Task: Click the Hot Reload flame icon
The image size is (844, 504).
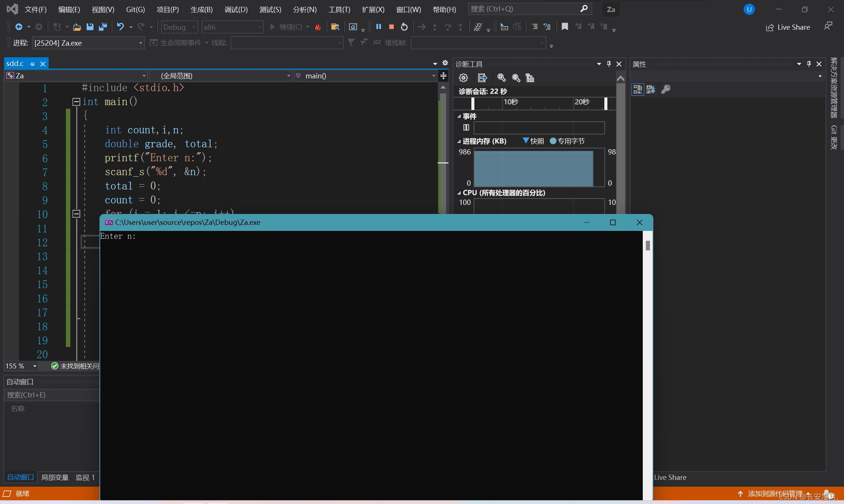Action: tap(318, 27)
